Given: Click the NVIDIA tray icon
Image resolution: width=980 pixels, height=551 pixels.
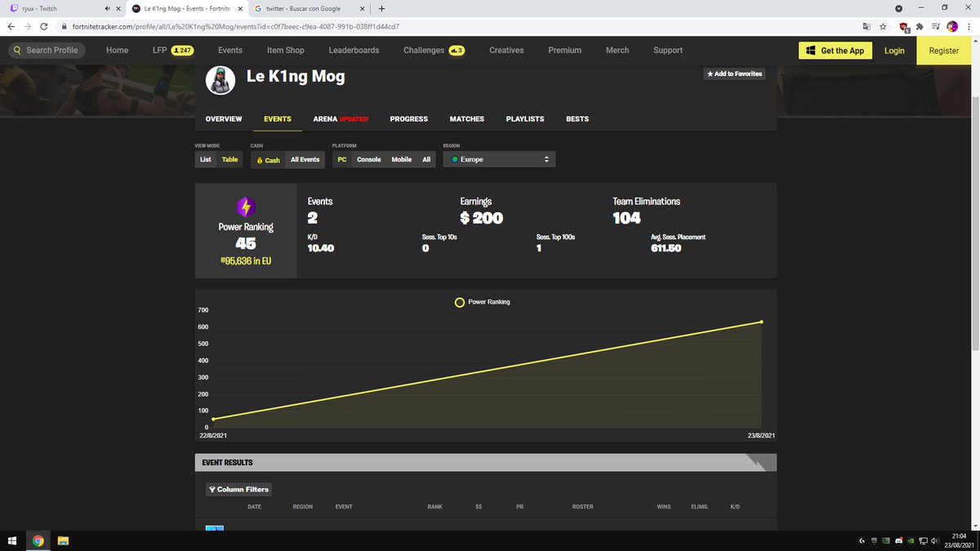Looking at the screenshot, I should coord(911,541).
